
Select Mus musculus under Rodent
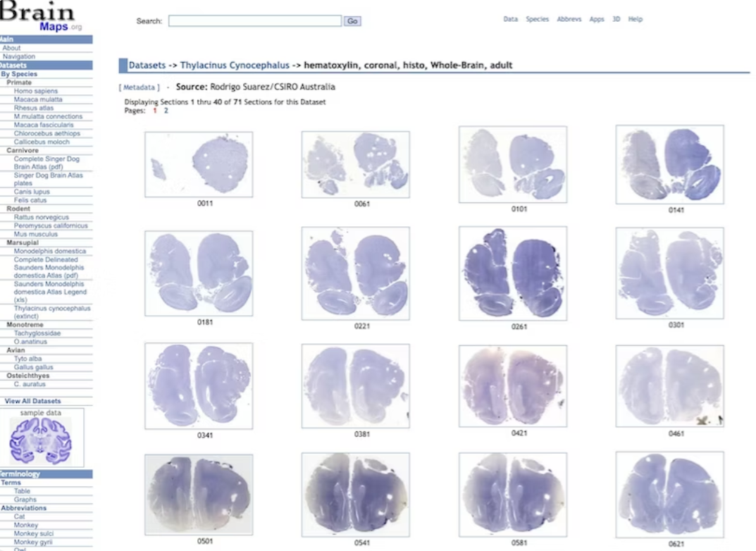[36, 234]
